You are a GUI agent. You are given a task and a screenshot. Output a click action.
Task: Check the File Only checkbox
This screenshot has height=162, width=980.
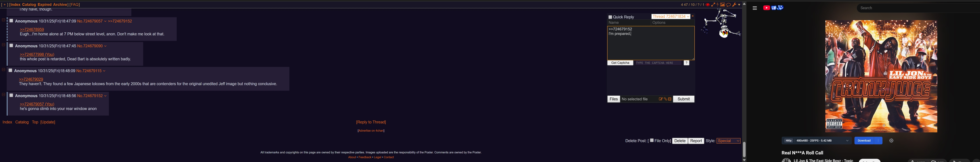click(652, 140)
